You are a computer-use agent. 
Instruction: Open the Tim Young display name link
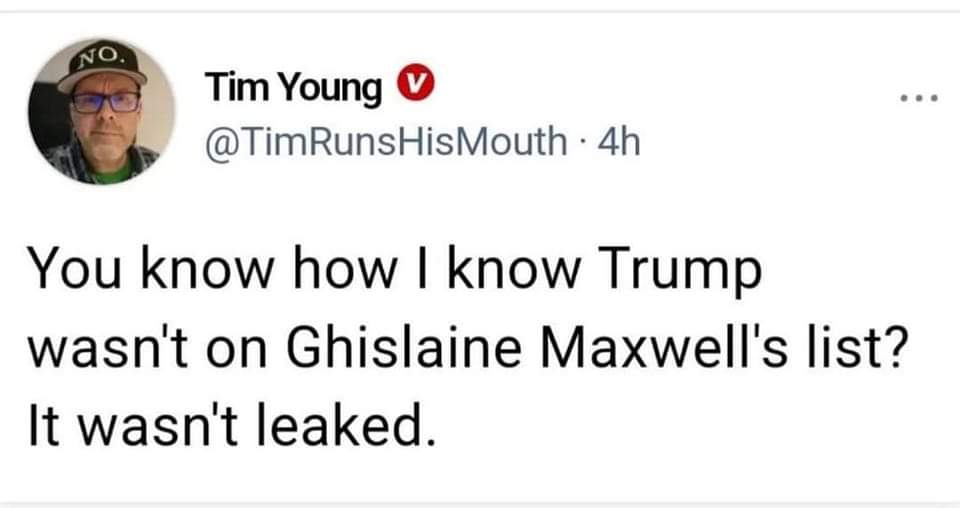[x=294, y=90]
